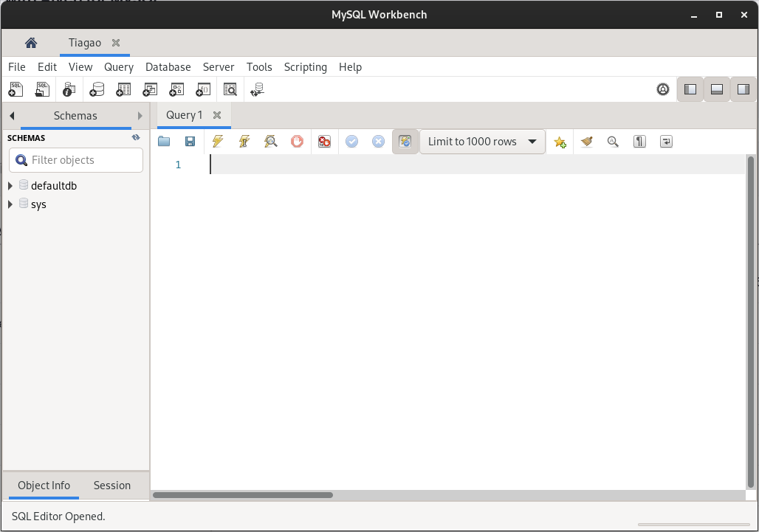Click Commit transaction checkmark icon
This screenshot has height=532, width=759.
[x=351, y=142]
